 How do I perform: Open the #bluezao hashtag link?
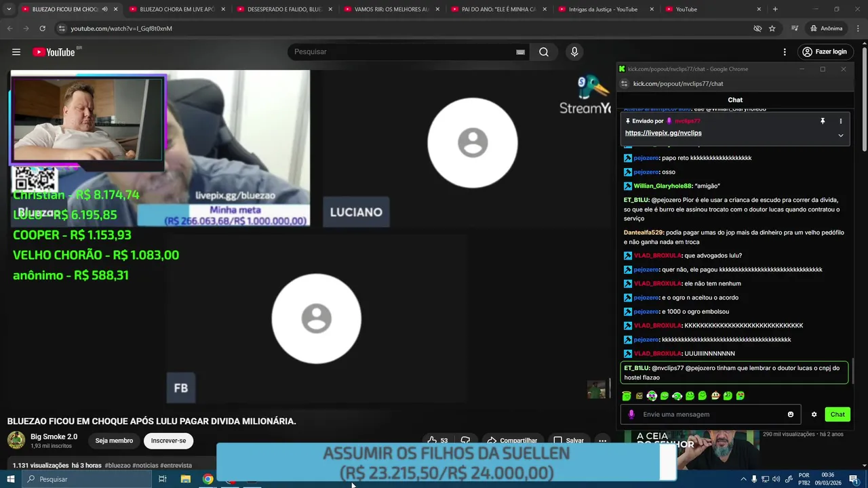point(117,466)
